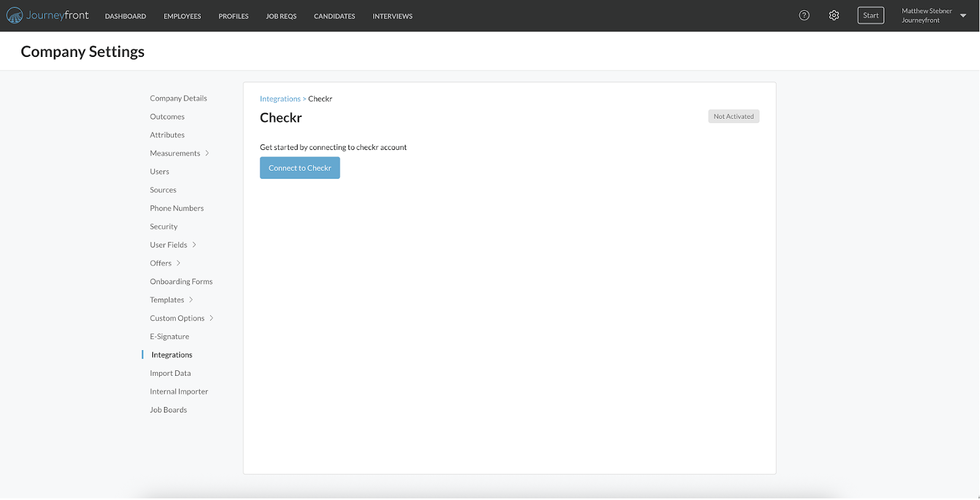Open the Profiles menu item
Screen dimensions: 980x500
(233, 17)
